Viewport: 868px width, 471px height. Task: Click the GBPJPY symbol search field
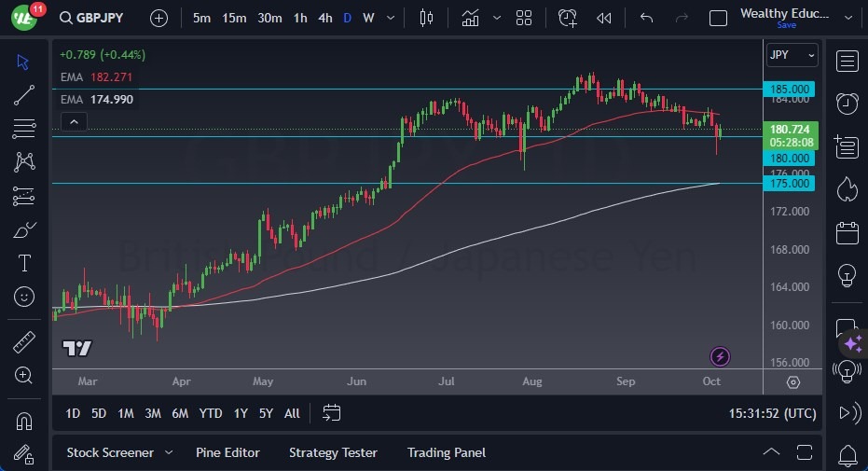[x=99, y=18]
